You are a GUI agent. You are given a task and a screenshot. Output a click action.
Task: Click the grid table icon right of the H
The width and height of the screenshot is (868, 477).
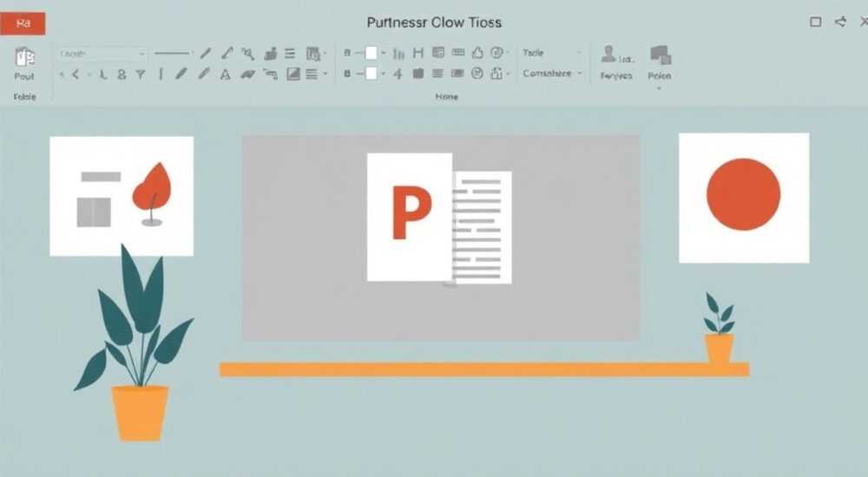tap(437, 53)
